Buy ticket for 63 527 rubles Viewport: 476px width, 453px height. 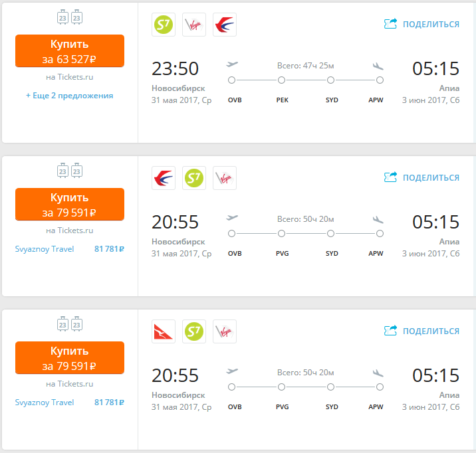[70, 52]
